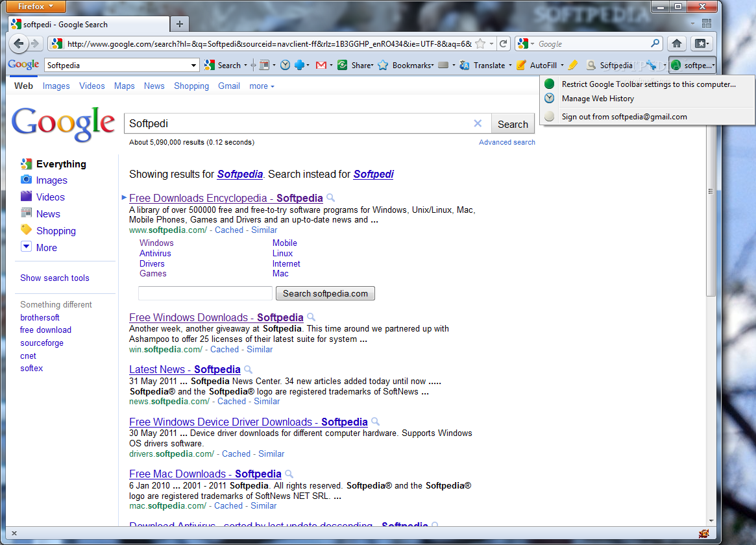Clear the search box with the X icon
Viewport: 756px width, 545px height.
(x=478, y=123)
